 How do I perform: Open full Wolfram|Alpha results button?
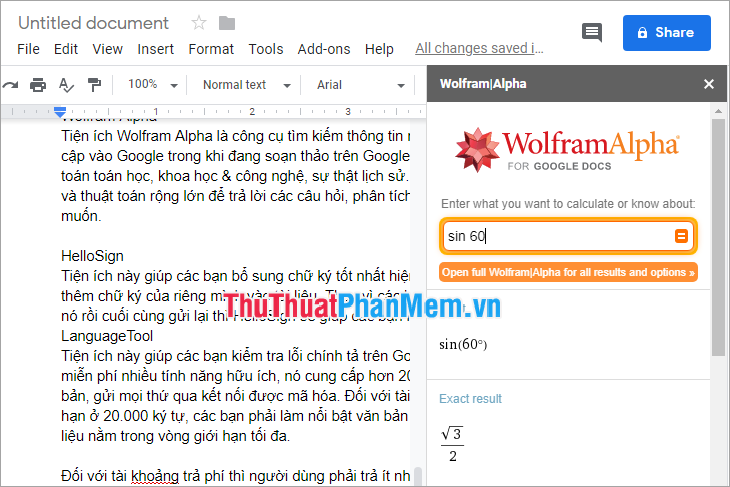click(568, 272)
